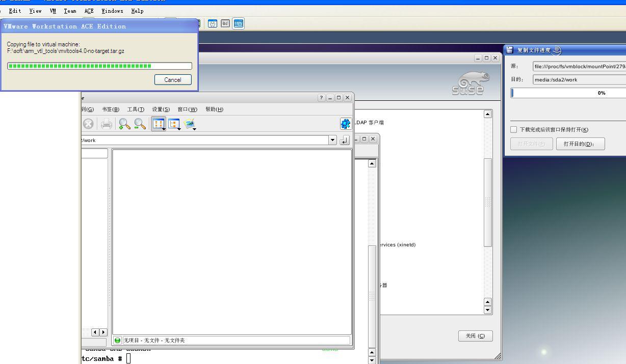
Task: Open the VMware Edit menu
Action: tap(15, 11)
